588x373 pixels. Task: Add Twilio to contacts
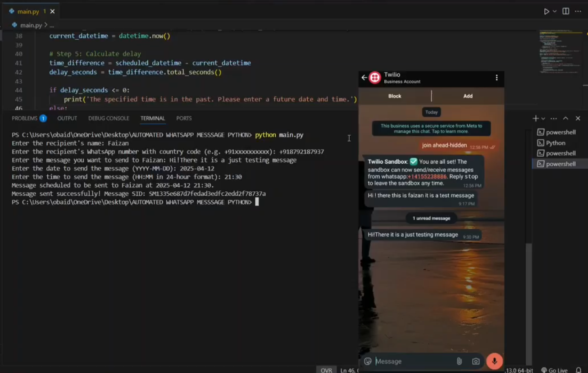[x=468, y=96]
